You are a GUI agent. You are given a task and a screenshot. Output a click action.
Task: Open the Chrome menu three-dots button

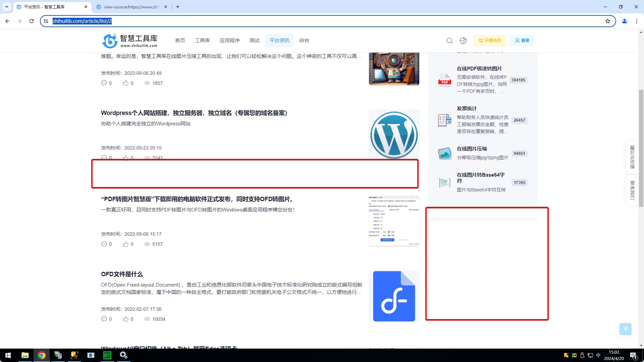(x=636, y=21)
